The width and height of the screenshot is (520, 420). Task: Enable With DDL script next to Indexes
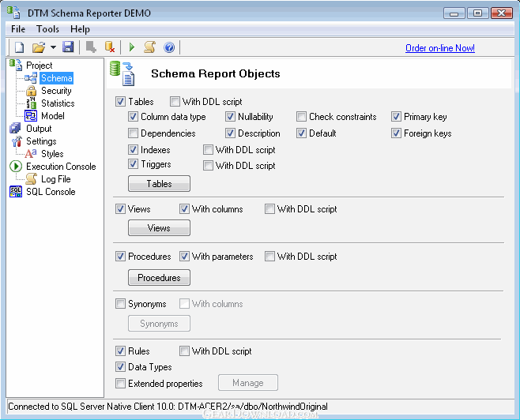[208, 150]
